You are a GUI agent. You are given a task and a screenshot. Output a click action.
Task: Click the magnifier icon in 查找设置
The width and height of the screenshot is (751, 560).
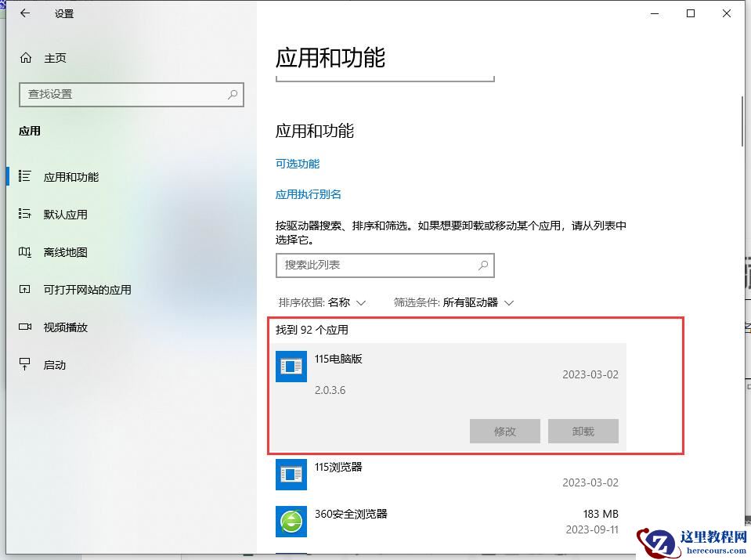(x=232, y=95)
